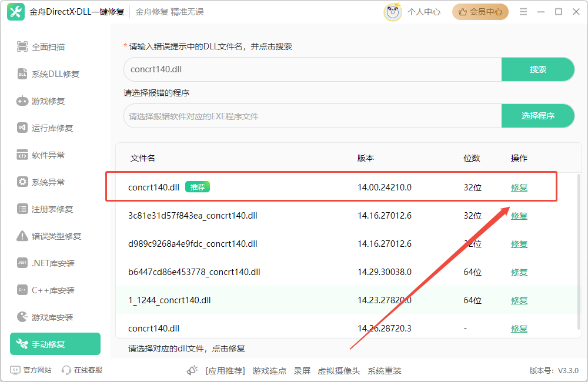The height and width of the screenshot is (382, 588).
Task: Open 错误类型修复 in the sidebar
Action: [55, 236]
